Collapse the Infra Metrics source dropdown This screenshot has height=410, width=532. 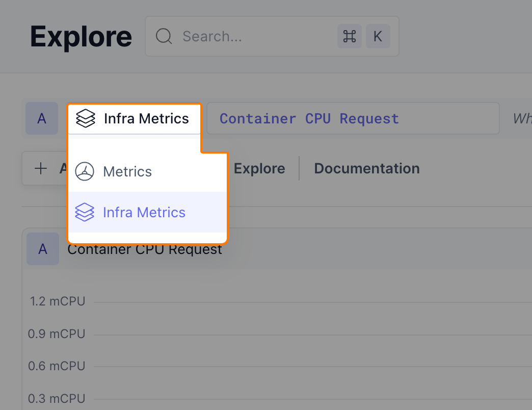click(135, 119)
